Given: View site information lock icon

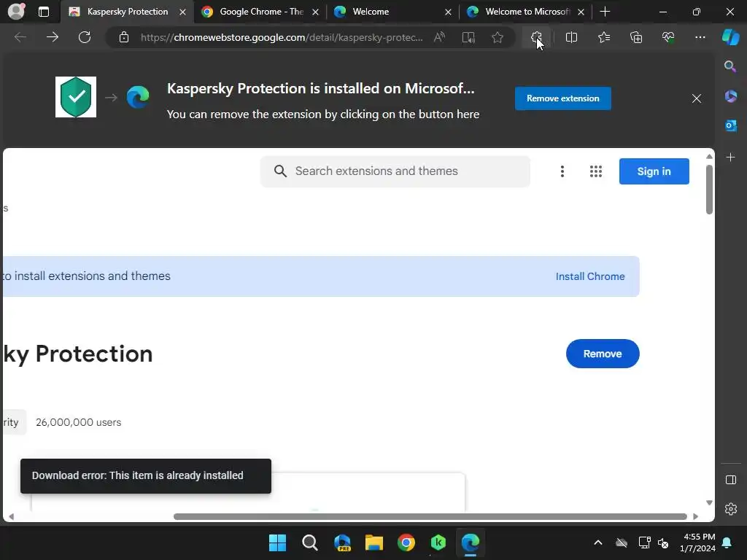Looking at the screenshot, I should [124, 37].
